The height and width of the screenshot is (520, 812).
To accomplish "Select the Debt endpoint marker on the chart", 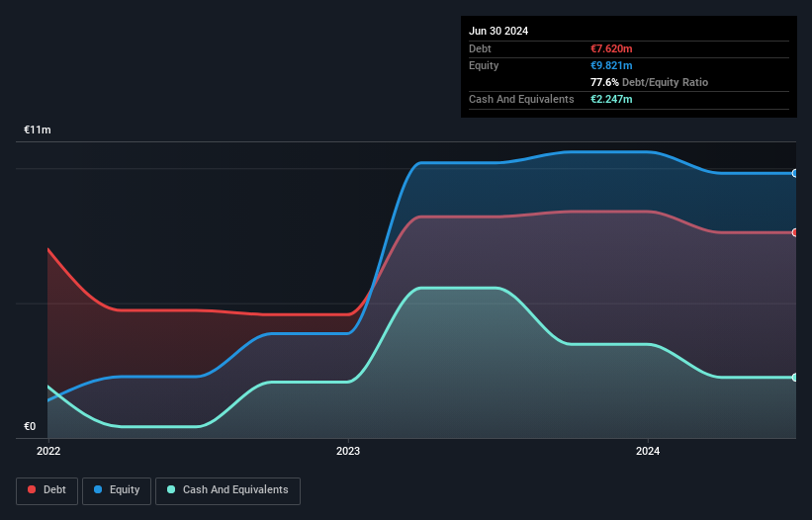I will click(x=794, y=233).
